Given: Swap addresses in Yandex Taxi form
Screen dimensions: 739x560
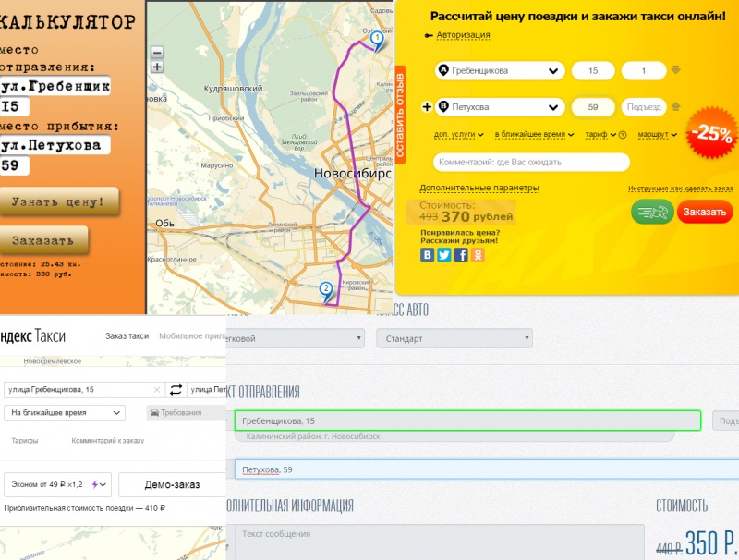Looking at the screenshot, I should pos(176,390).
